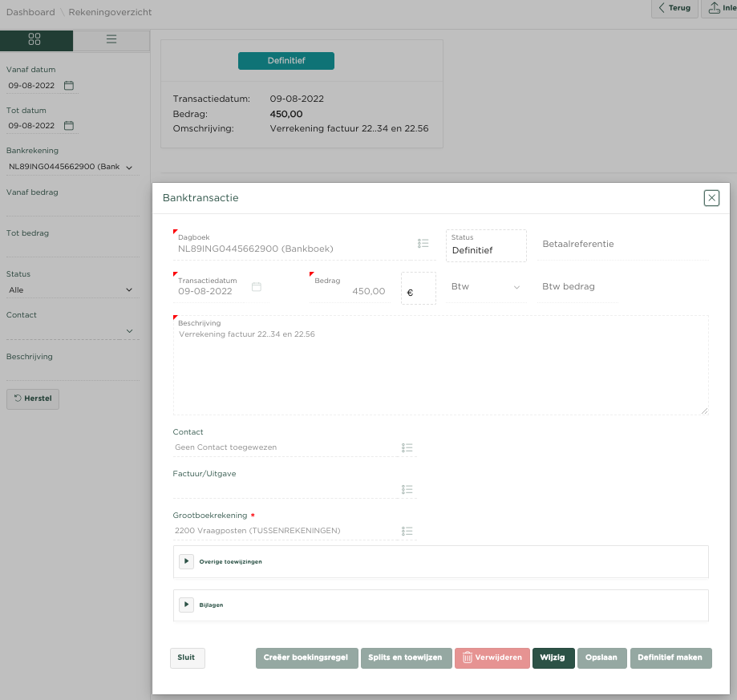This screenshot has width=737, height=700.
Task: Open the Status filter dropdown
Action: (x=71, y=290)
